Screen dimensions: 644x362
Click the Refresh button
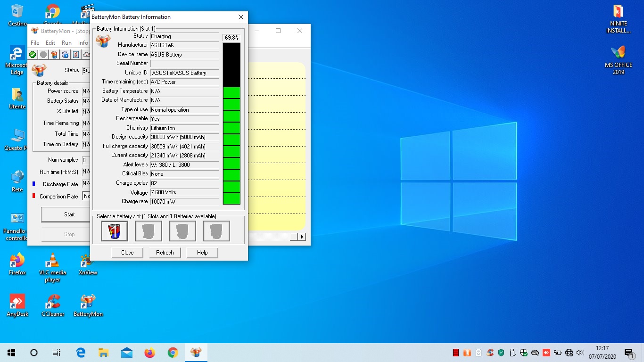[x=165, y=253]
